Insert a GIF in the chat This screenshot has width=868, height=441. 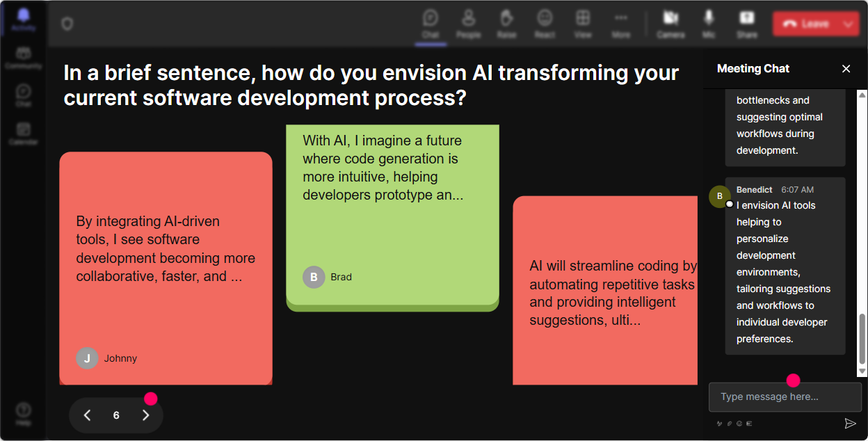click(749, 423)
